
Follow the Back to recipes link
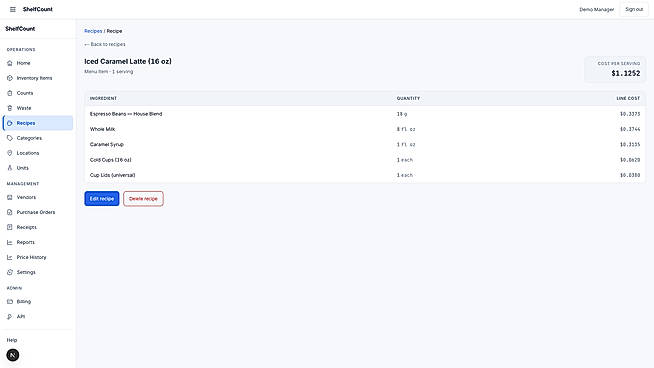point(105,44)
